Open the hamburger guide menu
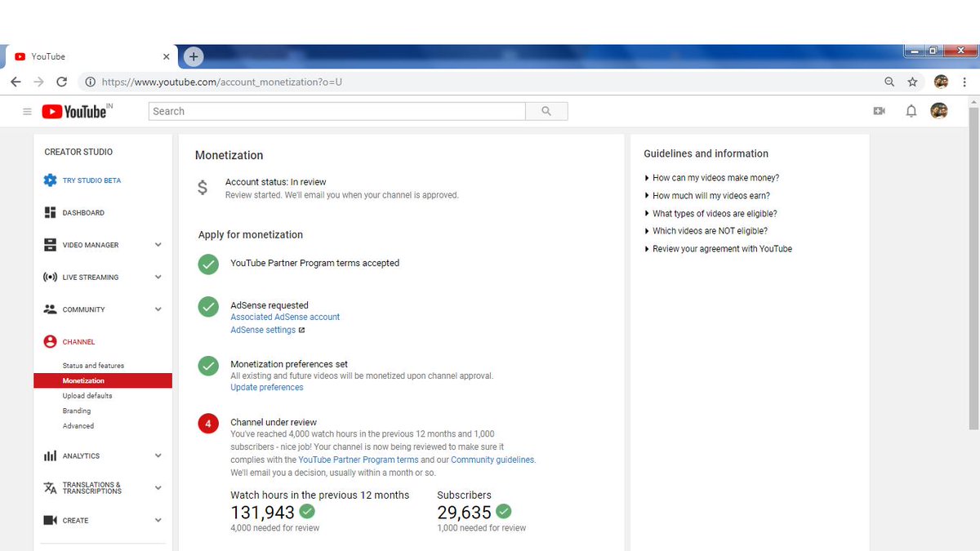Image resolution: width=980 pixels, height=551 pixels. pyautogui.click(x=27, y=112)
